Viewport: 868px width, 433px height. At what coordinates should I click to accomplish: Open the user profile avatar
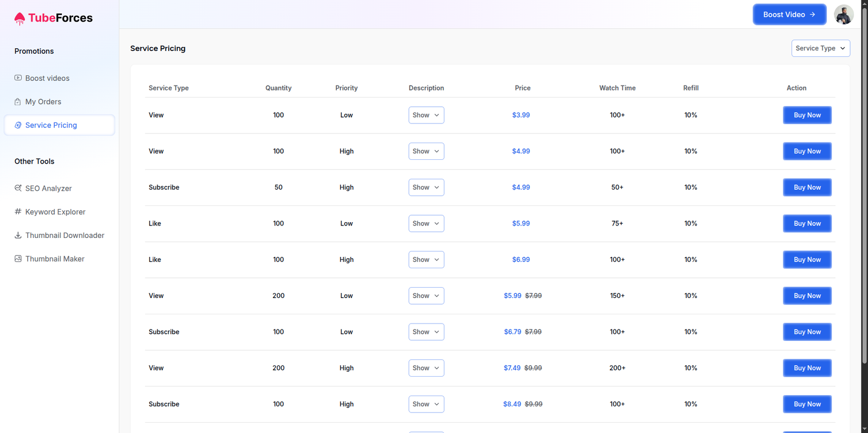[x=844, y=15]
